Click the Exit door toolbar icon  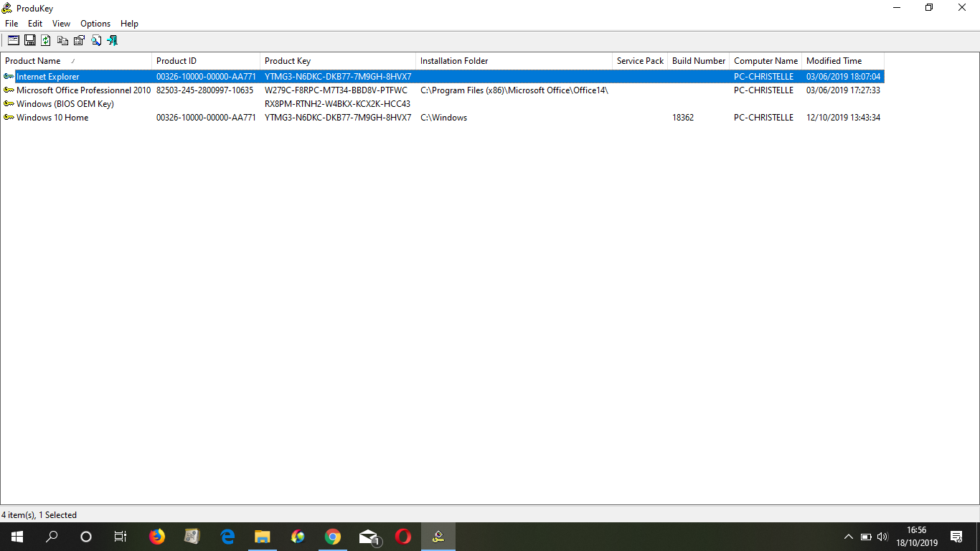[x=112, y=41]
